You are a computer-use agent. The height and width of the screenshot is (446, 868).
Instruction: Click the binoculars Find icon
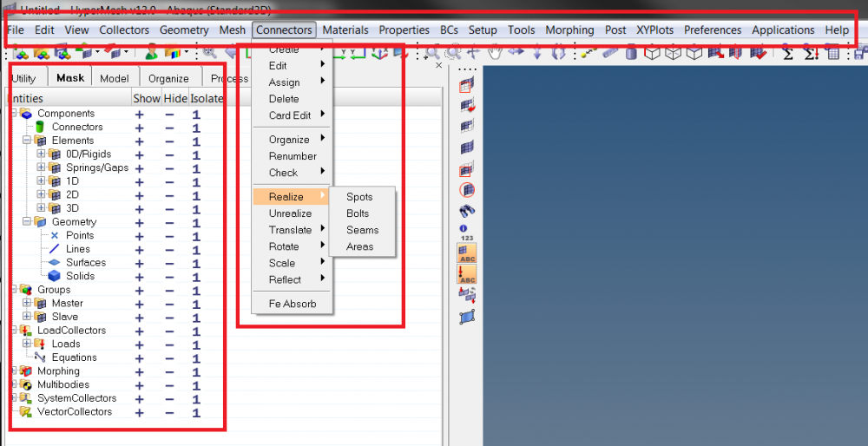[x=468, y=211]
